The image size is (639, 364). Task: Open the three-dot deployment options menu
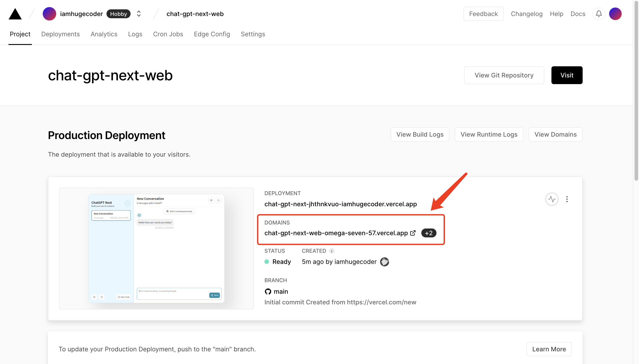click(567, 199)
